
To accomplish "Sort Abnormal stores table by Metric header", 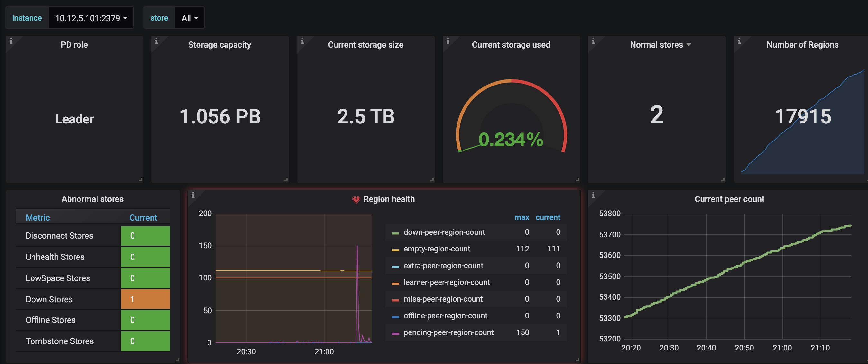I will [38, 217].
